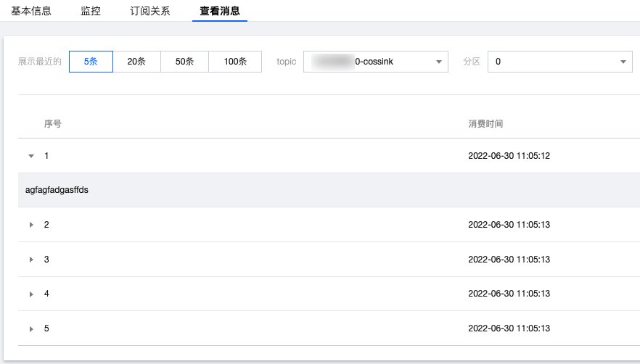
Task: Click the 分区 label
Action: pos(472,62)
